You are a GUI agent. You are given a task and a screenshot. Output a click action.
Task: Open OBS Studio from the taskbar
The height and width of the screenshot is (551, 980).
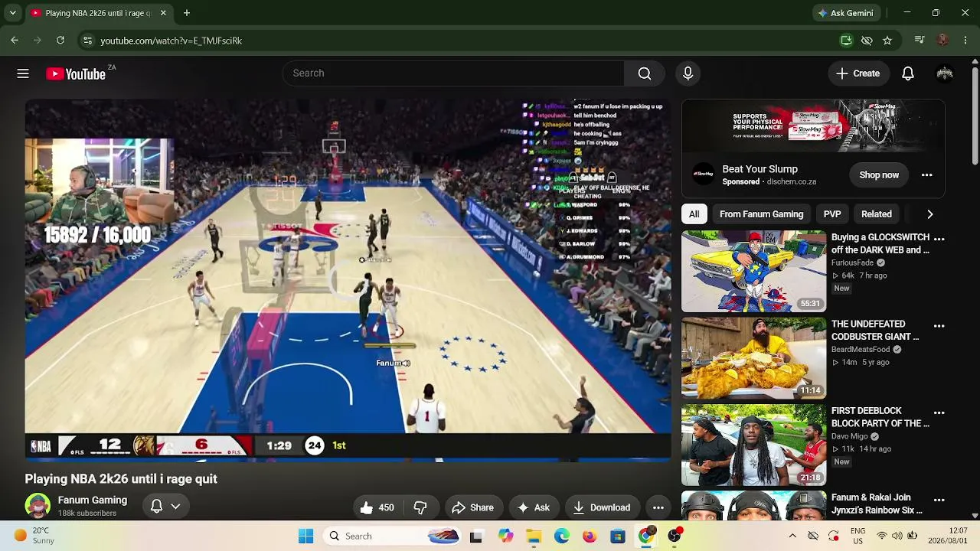(x=675, y=536)
